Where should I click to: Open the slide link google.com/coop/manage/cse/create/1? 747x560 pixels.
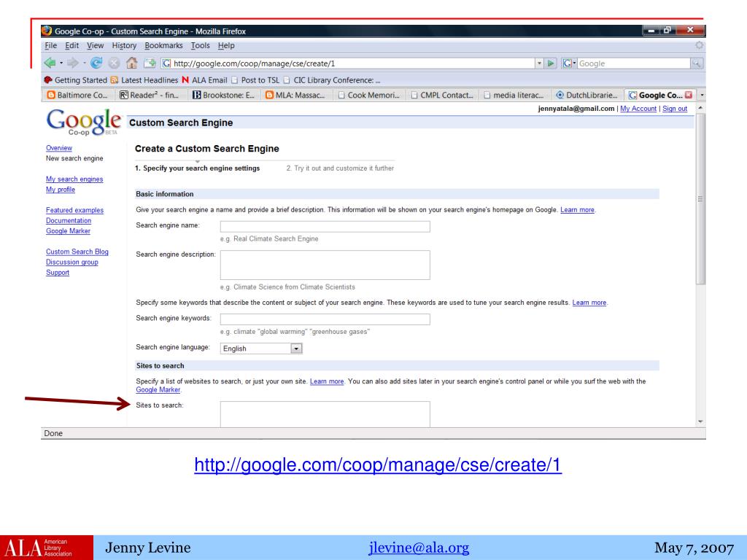[378, 464]
